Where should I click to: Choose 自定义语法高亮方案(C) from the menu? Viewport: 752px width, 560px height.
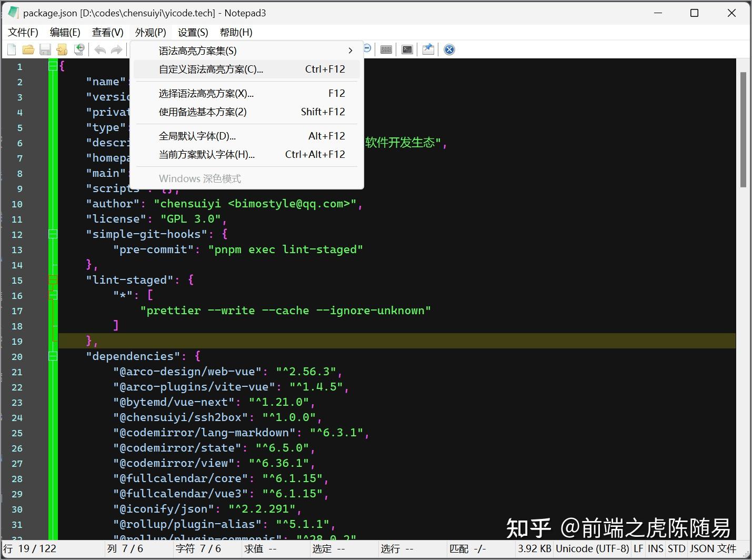coord(210,69)
